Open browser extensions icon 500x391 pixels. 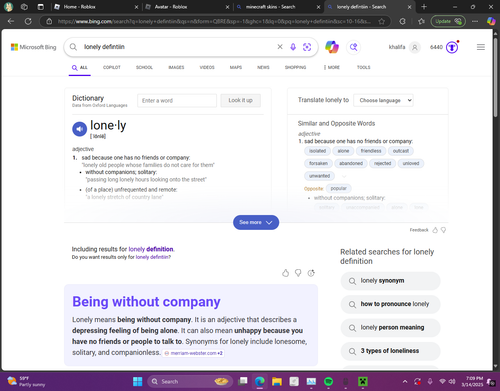tap(403, 21)
